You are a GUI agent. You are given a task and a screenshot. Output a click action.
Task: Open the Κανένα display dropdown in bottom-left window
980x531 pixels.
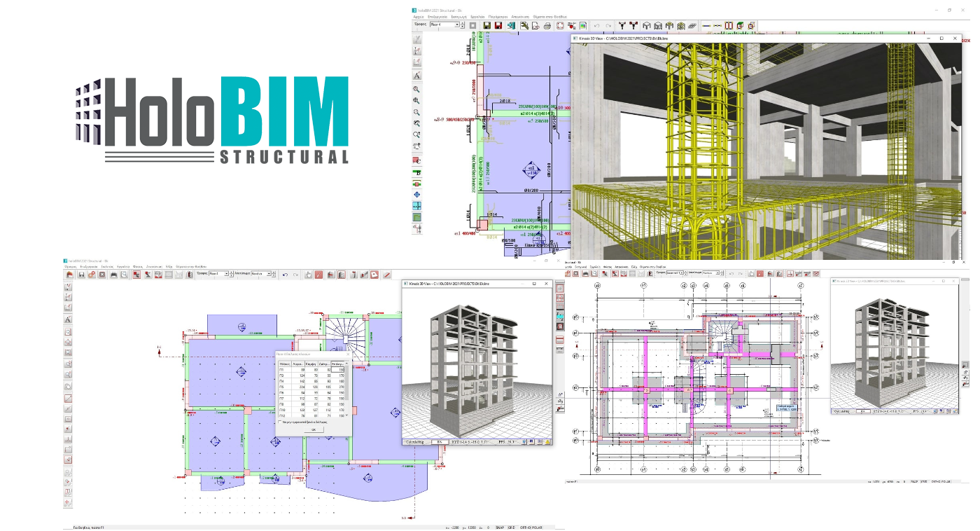click(261, 274)
